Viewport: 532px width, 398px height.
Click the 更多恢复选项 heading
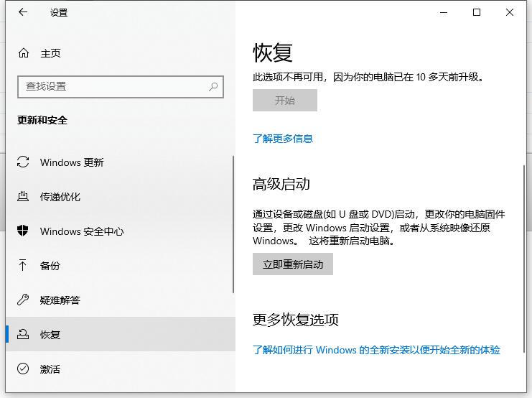(x=295, y=320)
